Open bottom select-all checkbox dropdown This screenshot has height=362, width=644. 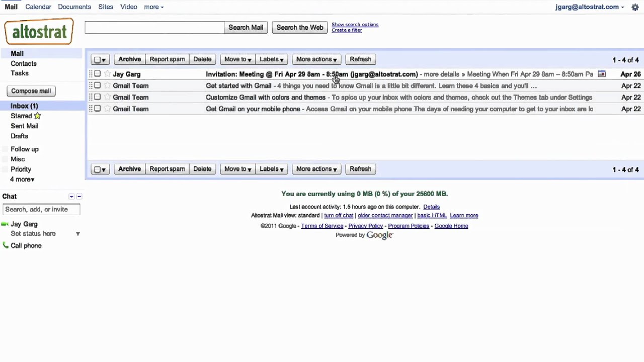(x=100, y=169)
